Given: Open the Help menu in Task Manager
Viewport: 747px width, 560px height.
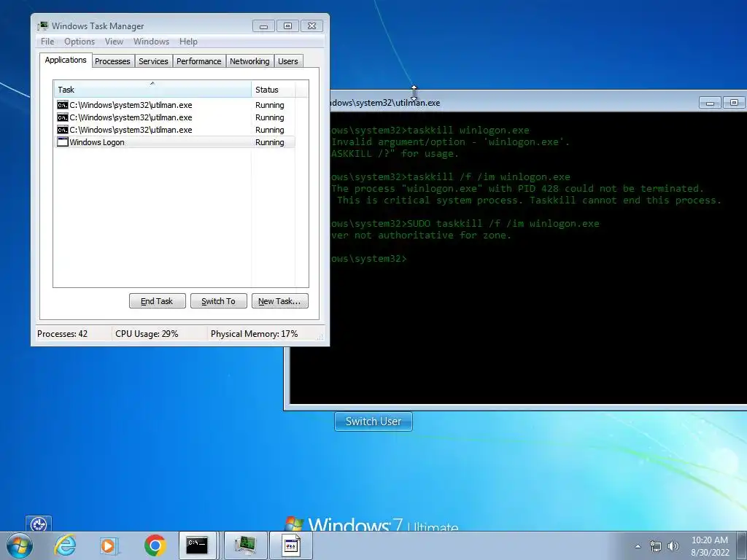Looking at the screenshot, I should tap(188, 42).
